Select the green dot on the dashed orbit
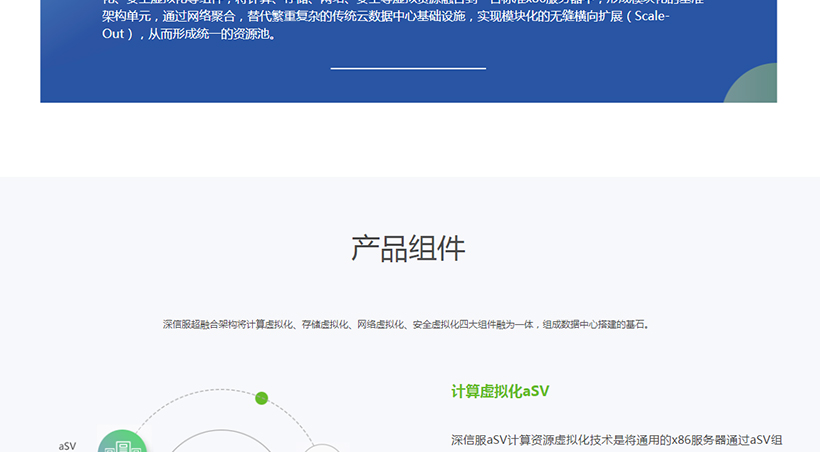 coord(262,398)
